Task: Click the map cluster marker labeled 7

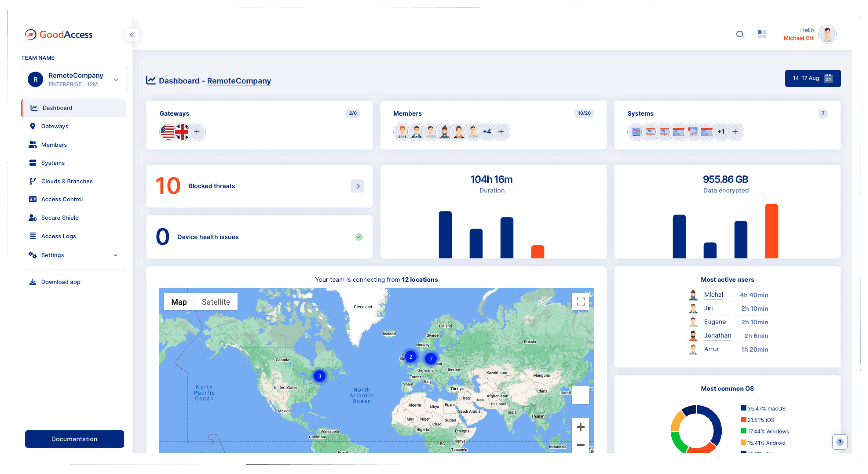Action: pyautogui.click(x=431, y=359)
